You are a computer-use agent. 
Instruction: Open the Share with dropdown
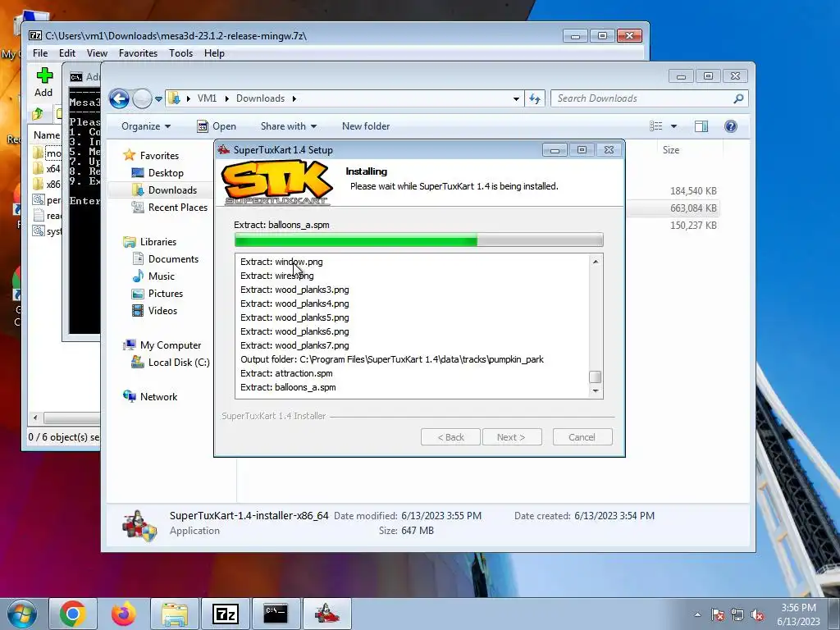(289, 126)
